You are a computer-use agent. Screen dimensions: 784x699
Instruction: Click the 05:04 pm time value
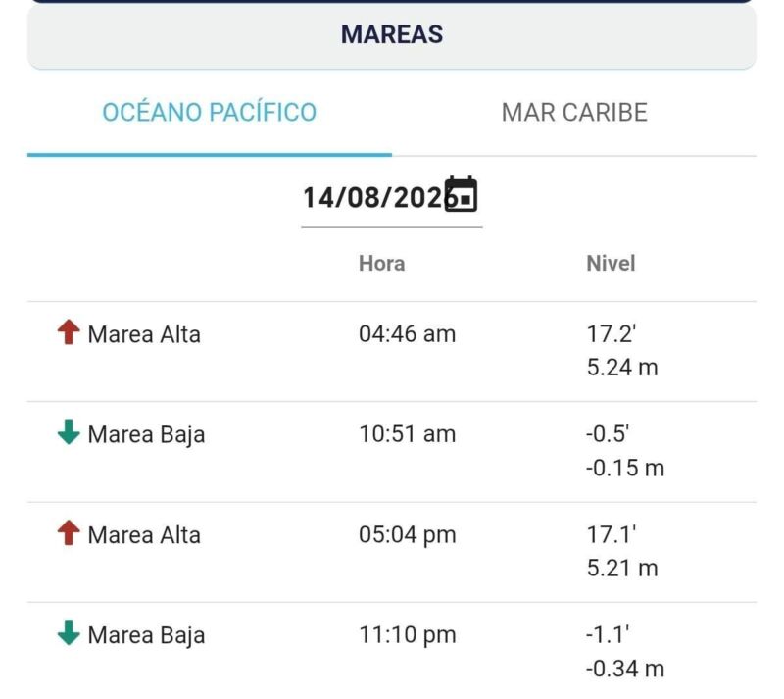[x=407, y=535]
